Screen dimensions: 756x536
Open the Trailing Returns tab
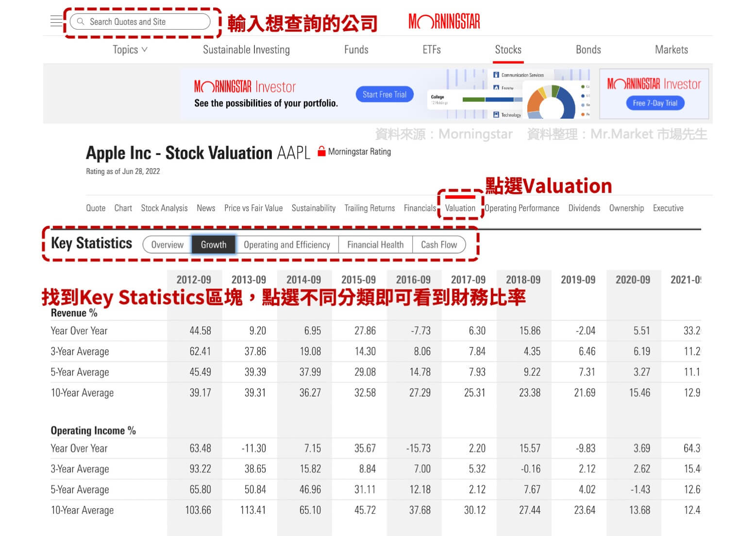tap(370, 208)
